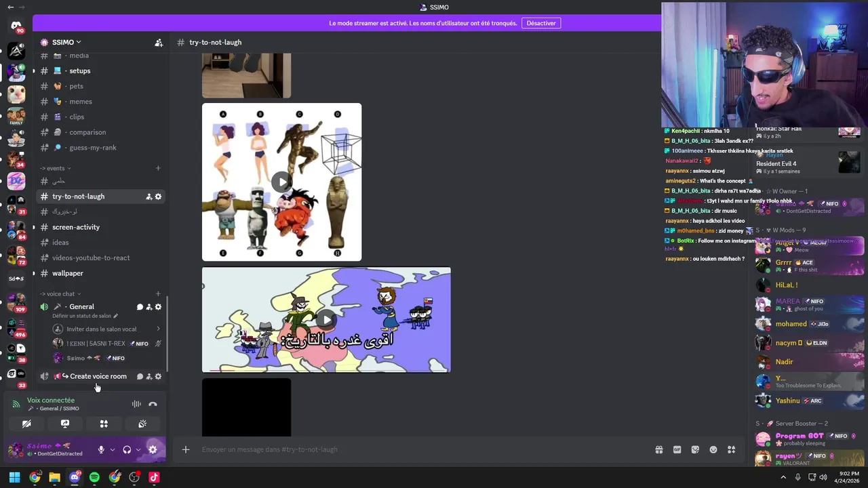
Task: Open user settings gear
Action: [x=153, y=449]
